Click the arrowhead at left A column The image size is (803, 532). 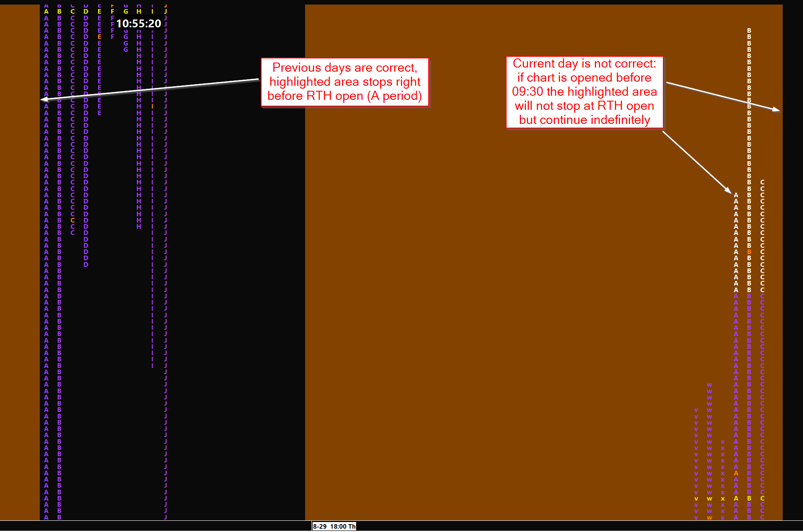(x=44, y=99)
